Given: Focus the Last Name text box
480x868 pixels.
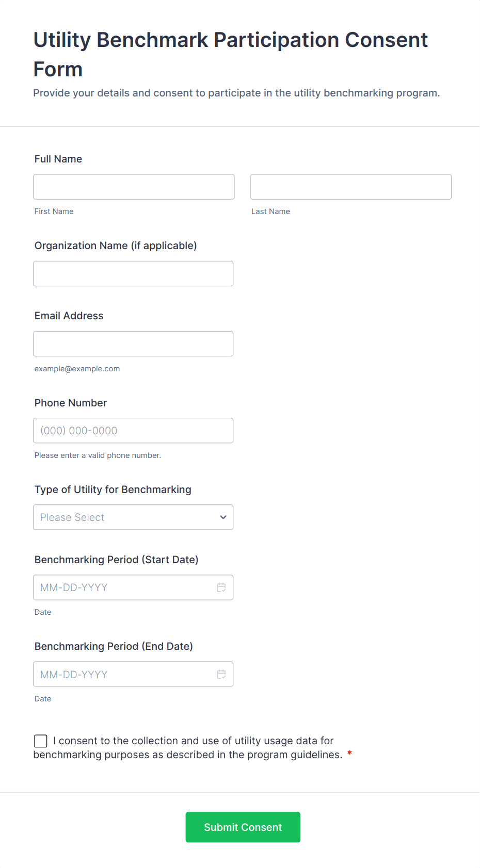Looking at the screenshot, I should [x=351, y=187].
